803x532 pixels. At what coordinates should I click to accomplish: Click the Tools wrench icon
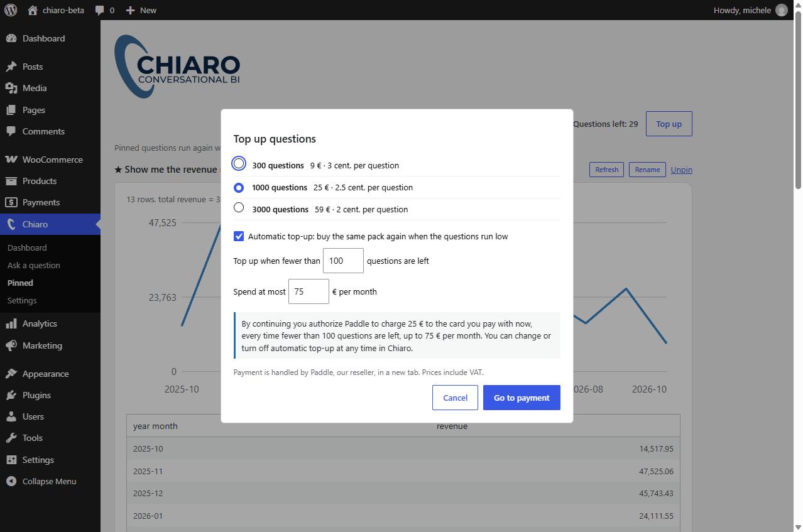click(11, 438)
